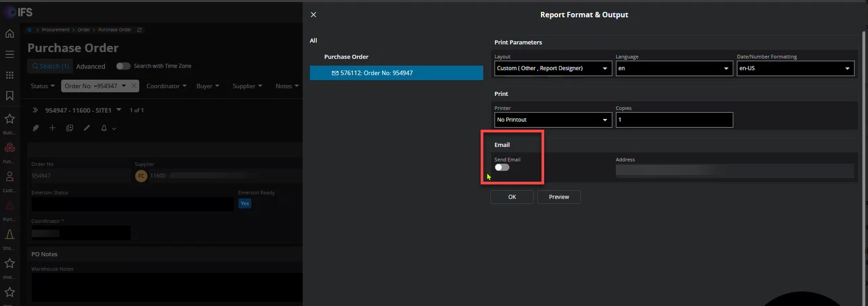
Task: Click the breadcrumb home dot icon
Action: click(x=30, y=30)
